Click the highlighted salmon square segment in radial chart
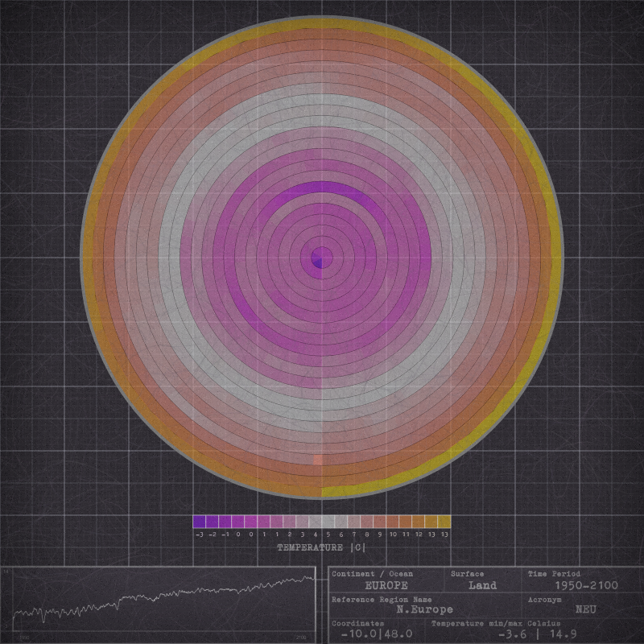Image resolution: width=644 pixels, height=644 pixels. [317, 460]
